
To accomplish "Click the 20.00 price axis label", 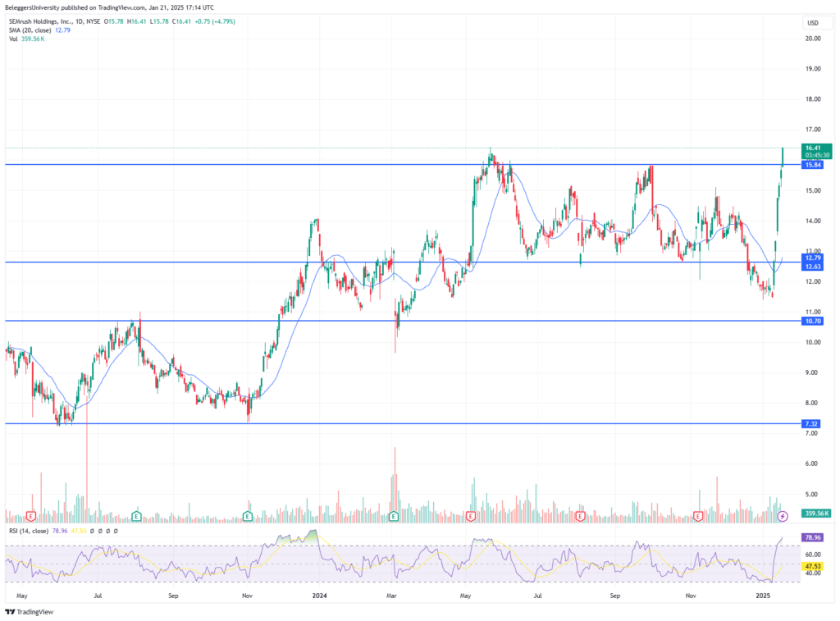I will [813, 39].
